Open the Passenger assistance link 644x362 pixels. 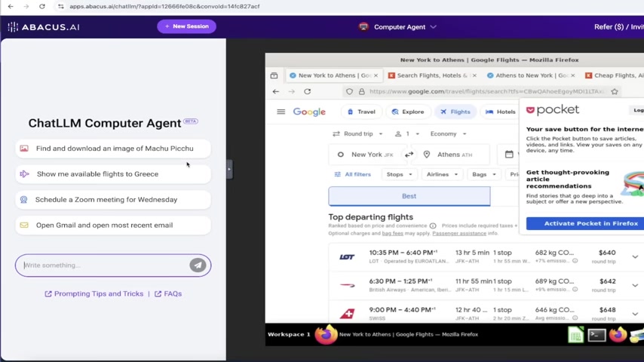pos(459,233)
